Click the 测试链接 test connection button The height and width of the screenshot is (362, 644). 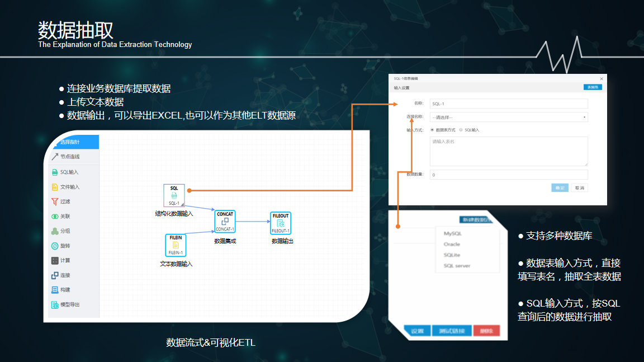pyautogui.click(x=451, y=331)
